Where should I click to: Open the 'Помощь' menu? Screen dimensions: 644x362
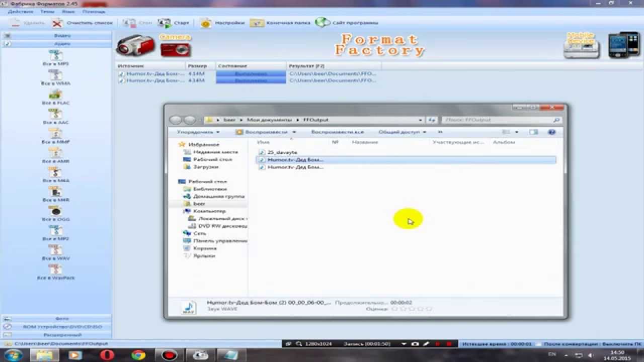point(94,11)
